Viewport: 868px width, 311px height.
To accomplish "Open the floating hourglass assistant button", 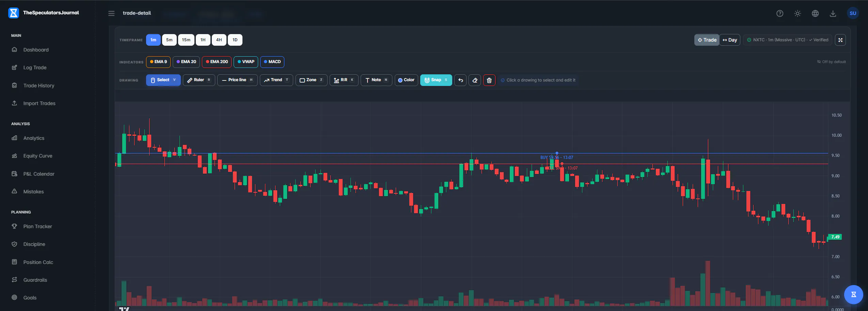I will point(853,294).
